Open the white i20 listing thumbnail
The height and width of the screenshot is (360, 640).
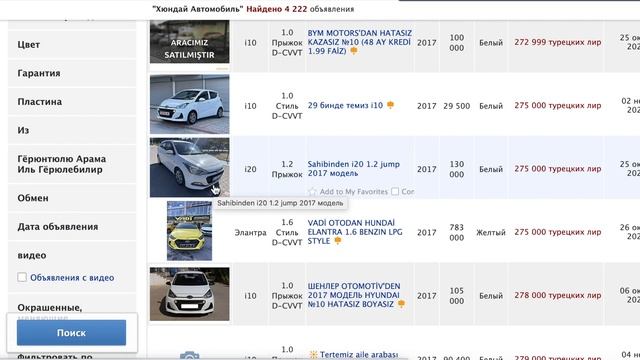189,167
